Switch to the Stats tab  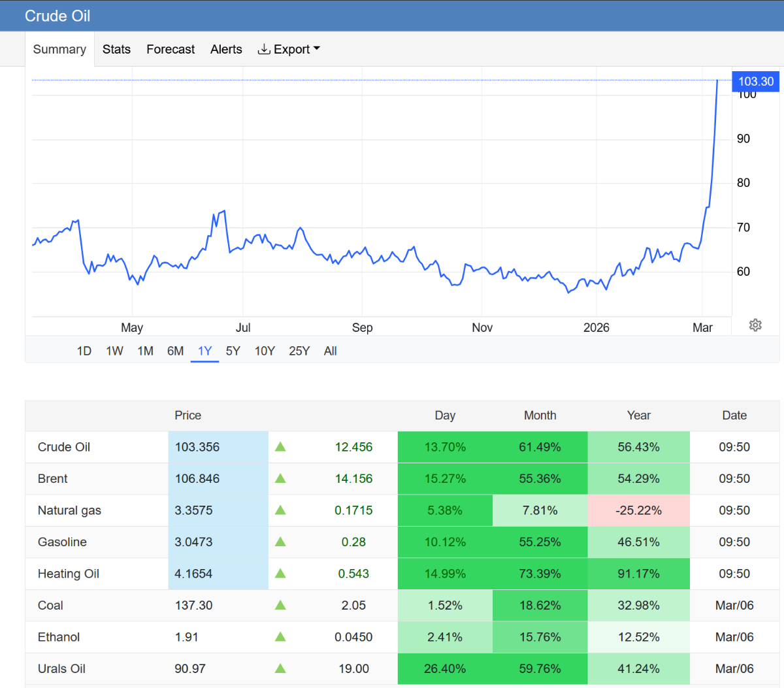[x=116, y=50]
